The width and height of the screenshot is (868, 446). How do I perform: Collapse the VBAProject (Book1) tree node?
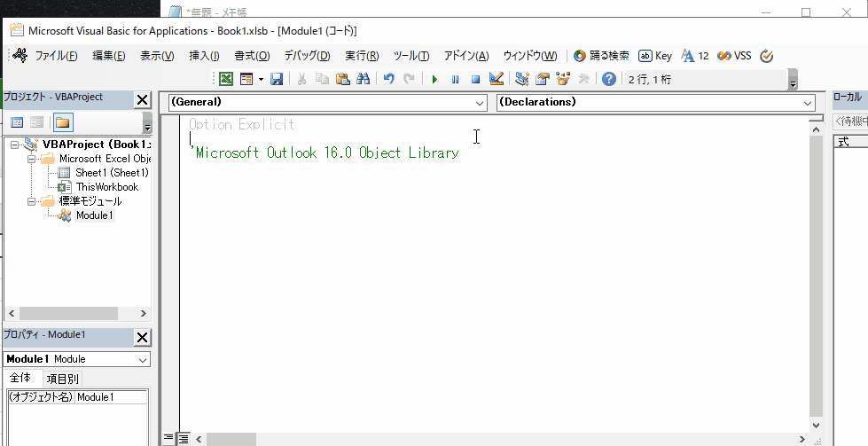click(x=15, y=145)
